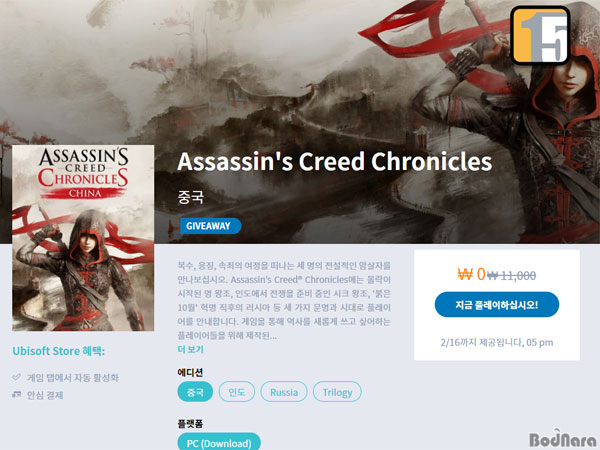This screenshot has height=450, width=600.
Task: Open the Assassin's Creed Chronicles China cover art
Action: click(x=83, y=238)
